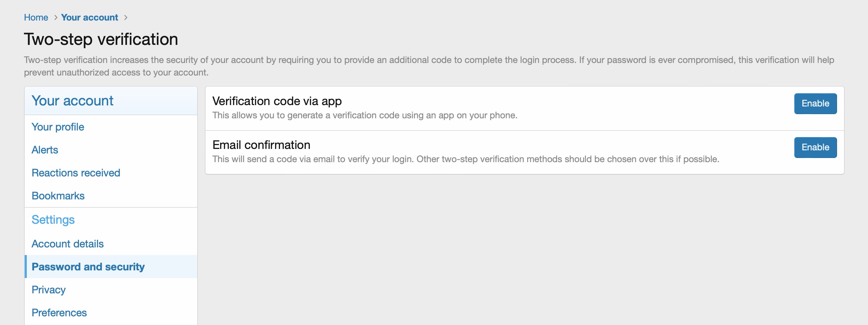Select Password and security in sidebar
Viewport: 868px width, 325px height.
[x=88, y=267]
